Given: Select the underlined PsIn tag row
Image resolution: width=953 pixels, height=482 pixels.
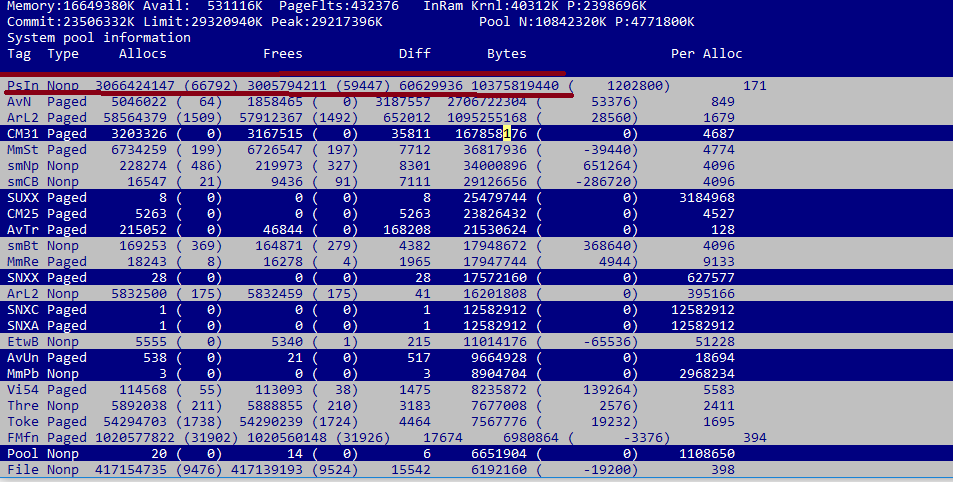Looking at the screenshot, I should coord(20,86).
